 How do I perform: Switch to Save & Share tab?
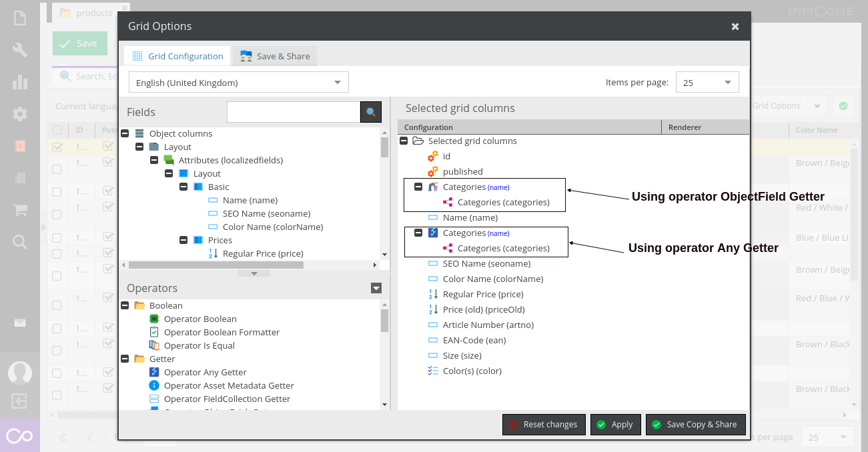[275, 56]
